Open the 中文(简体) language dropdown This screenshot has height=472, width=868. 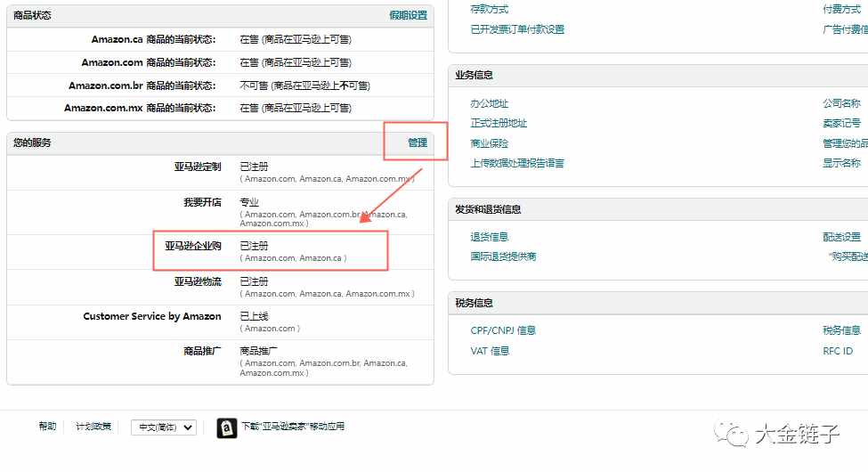click(164, 427)
